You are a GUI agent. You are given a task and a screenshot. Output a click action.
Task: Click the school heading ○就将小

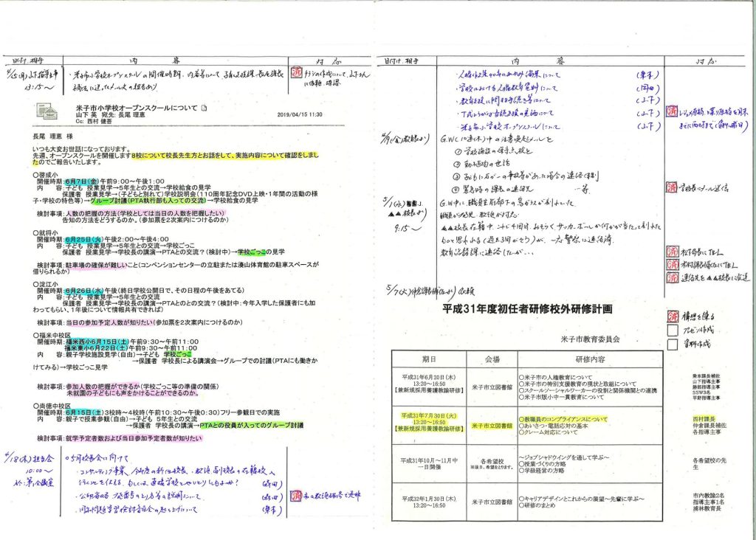click(45, 232)
